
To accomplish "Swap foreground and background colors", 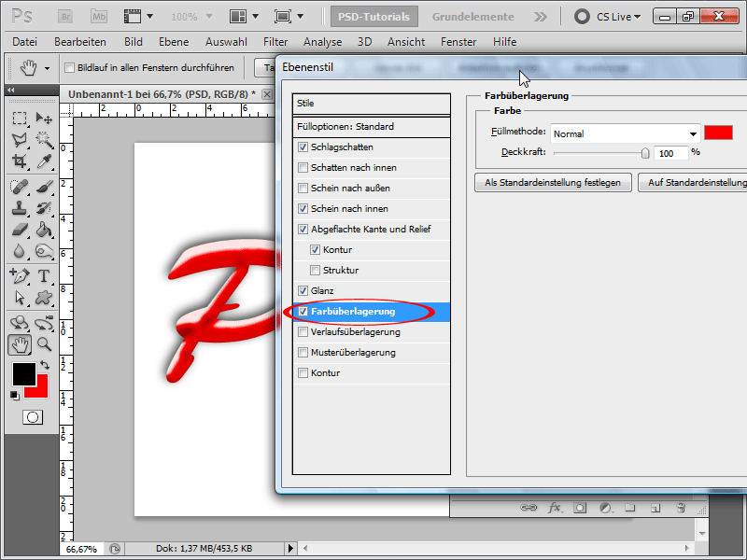I will pyautogui.click(x=45, y=365).
